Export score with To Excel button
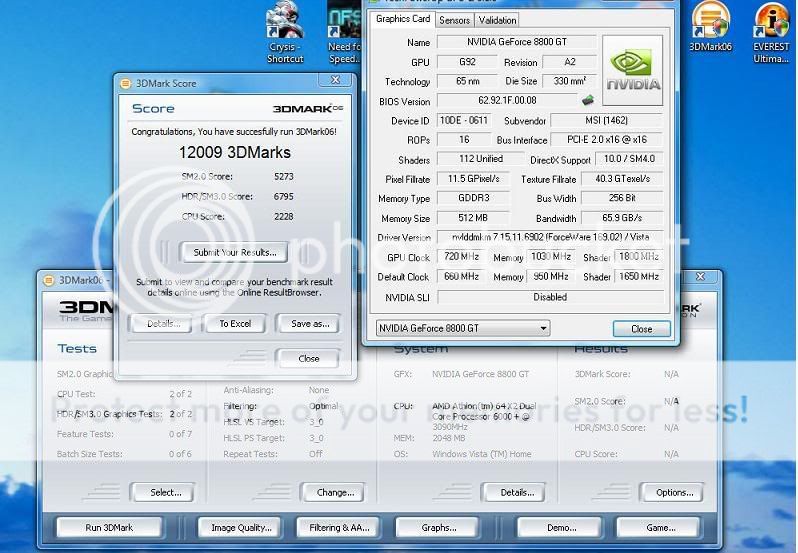Viewport: 798px width, 553px height. pos(235,324)
